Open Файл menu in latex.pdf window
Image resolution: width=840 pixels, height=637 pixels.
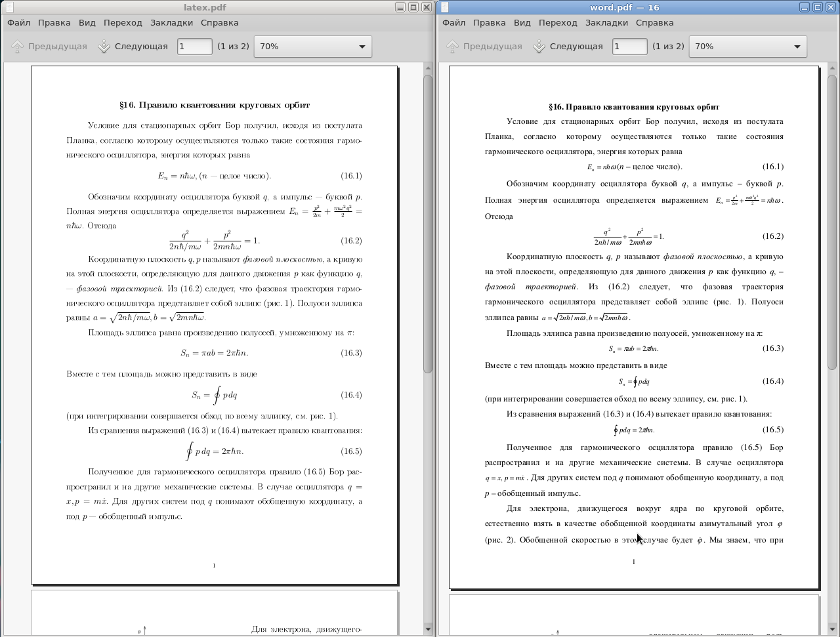[19, 22]
